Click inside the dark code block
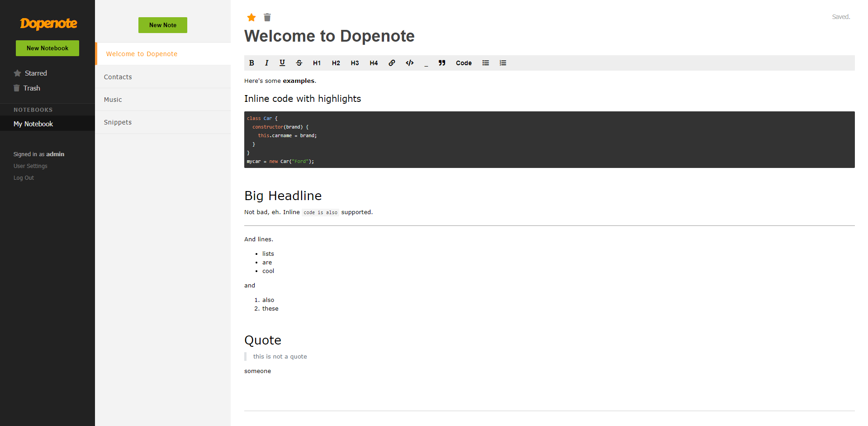The image size is (868, 426). coord(550,139)
